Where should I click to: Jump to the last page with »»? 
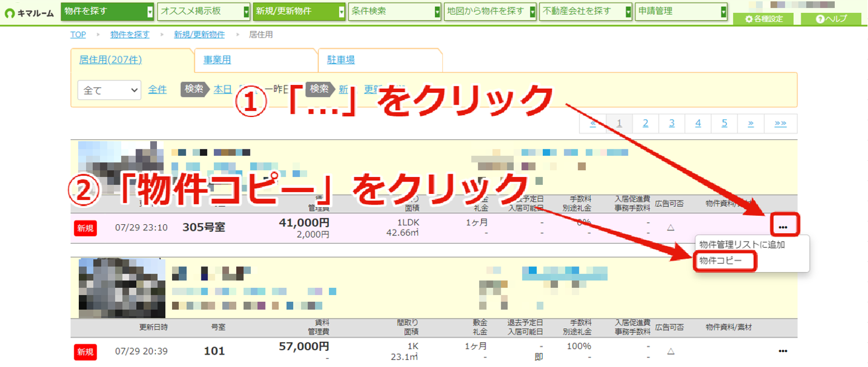780,124
